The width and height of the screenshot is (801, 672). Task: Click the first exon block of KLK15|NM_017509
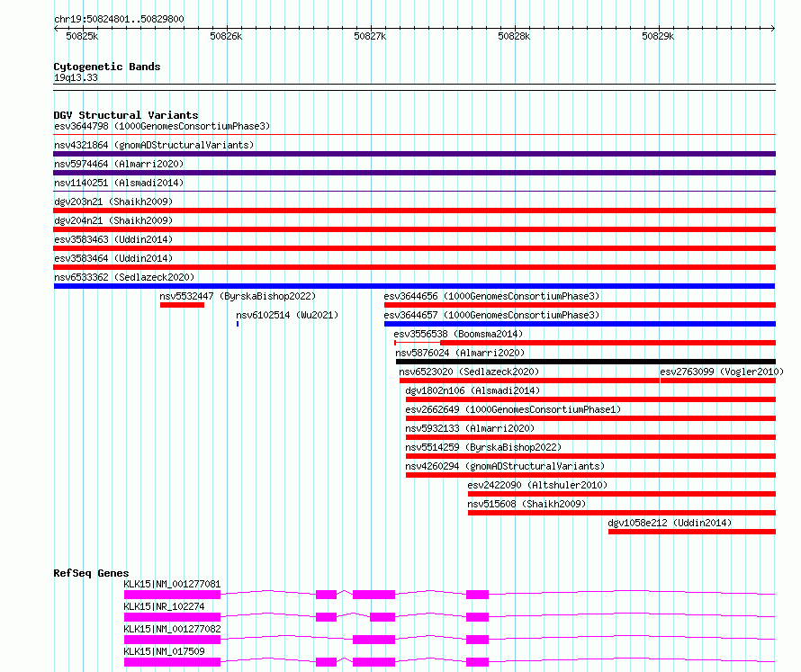click(172, 662)
